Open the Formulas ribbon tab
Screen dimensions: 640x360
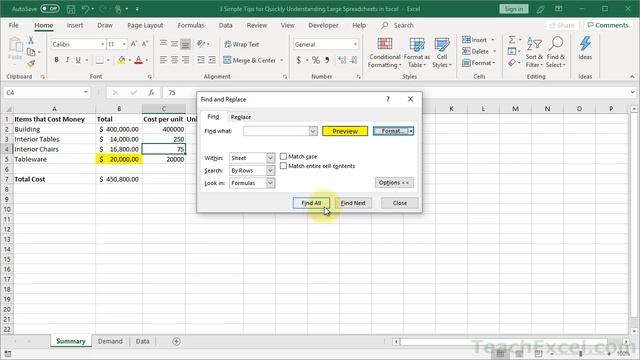191,25
